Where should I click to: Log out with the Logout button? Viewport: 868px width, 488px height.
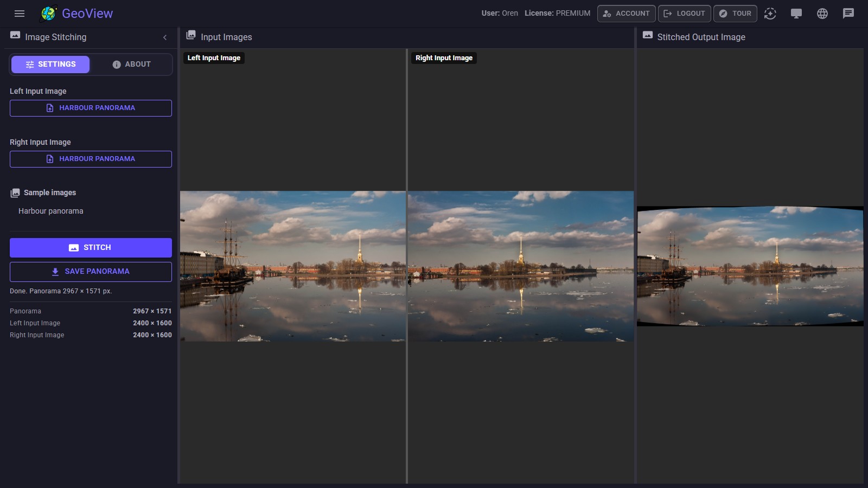(684, 14)
